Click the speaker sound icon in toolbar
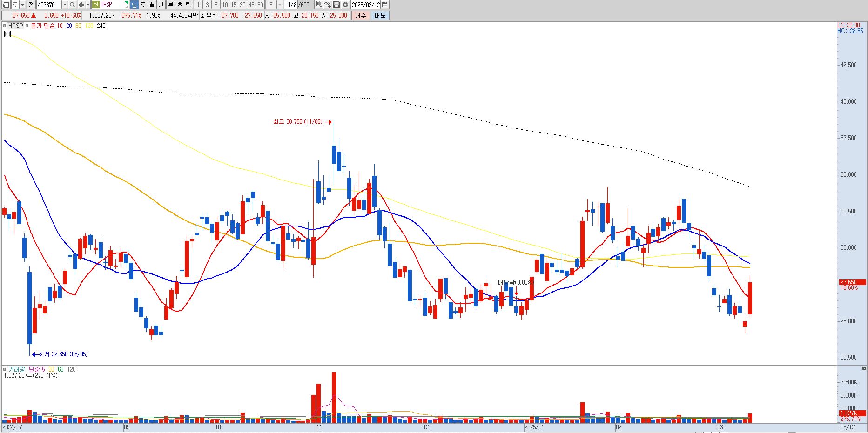Viewport: 868px width, 433px height. coord(81,5)
